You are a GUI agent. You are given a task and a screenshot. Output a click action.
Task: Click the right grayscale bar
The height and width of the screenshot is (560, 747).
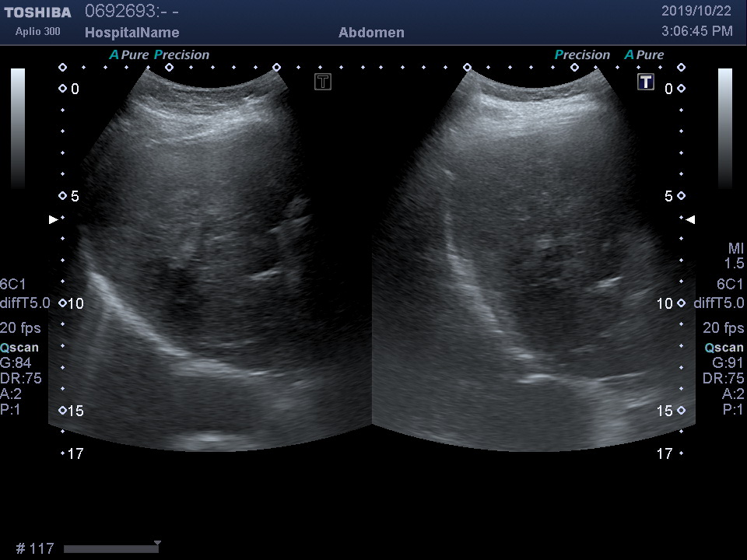[x=725, y=128]
